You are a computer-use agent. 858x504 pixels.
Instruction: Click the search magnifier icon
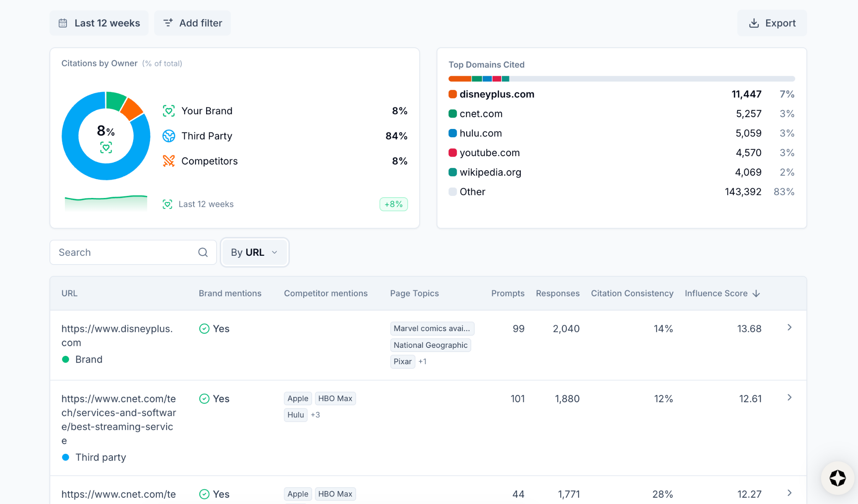(203, 252)
